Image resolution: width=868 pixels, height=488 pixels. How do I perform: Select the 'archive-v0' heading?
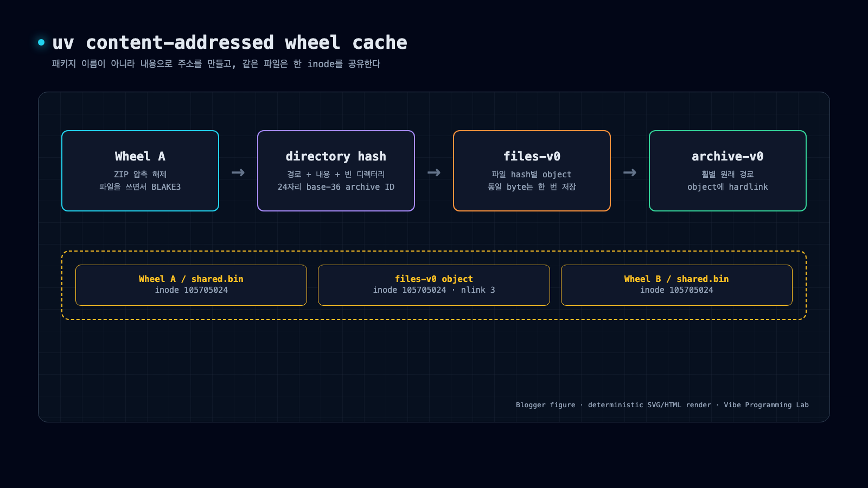click(x=727, y=156)
